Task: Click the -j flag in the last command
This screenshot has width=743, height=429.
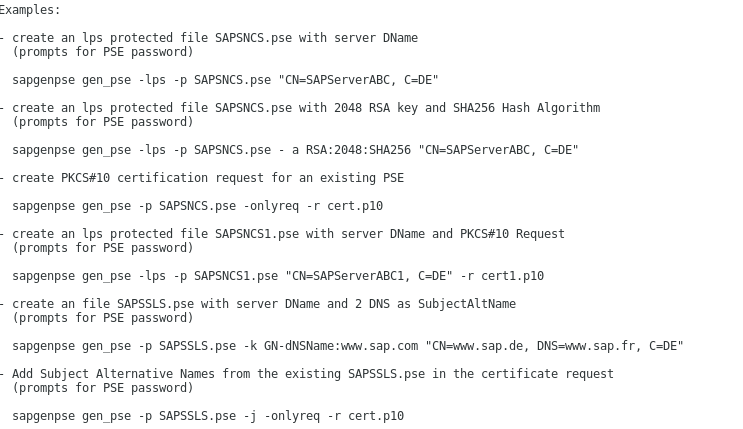Action: click(250, 416)
